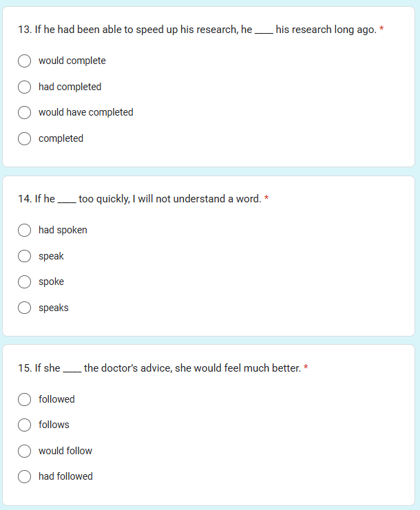Select the 'completed' option in question 13
This screenshot has height=510, width=420.
click(24, 138)
